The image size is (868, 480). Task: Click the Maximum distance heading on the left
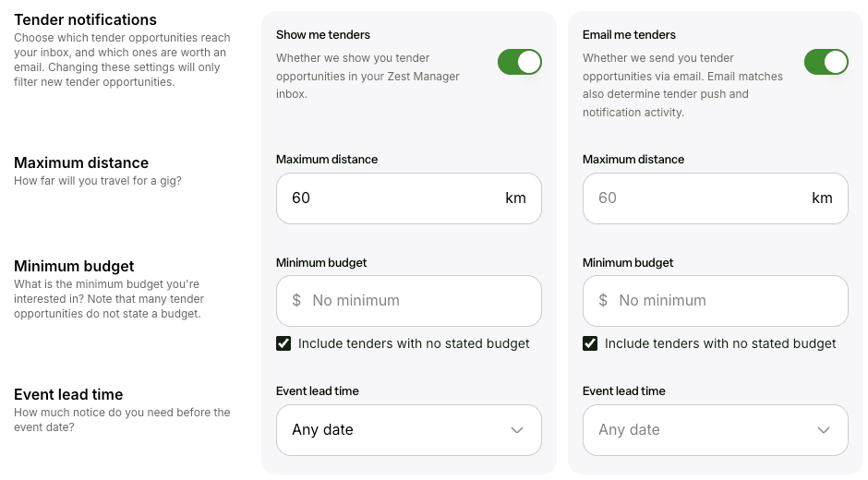(81, 162)
